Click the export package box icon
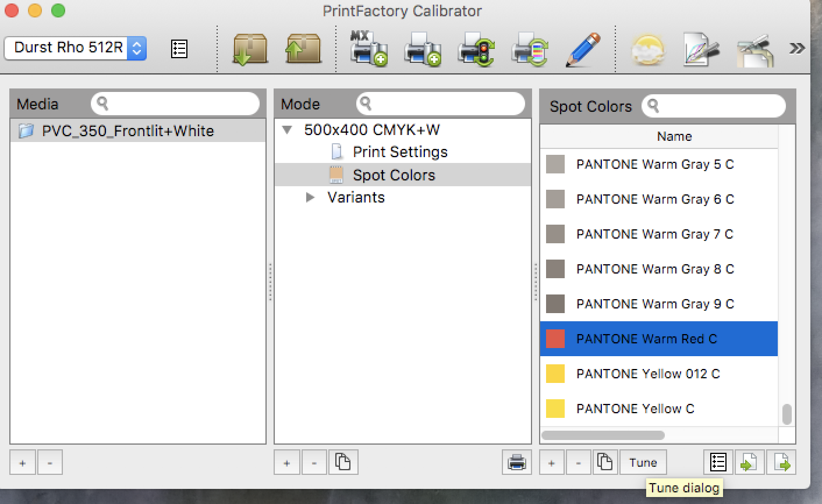The height and width of the screenshot is (504, 822). [x=303, y=48]
